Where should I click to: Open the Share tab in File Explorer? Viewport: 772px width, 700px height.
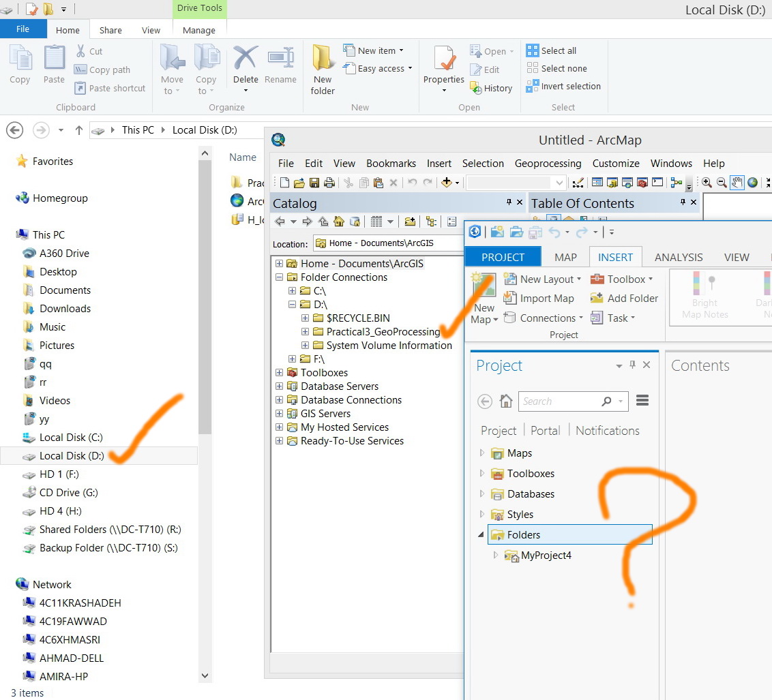[110, 30]
